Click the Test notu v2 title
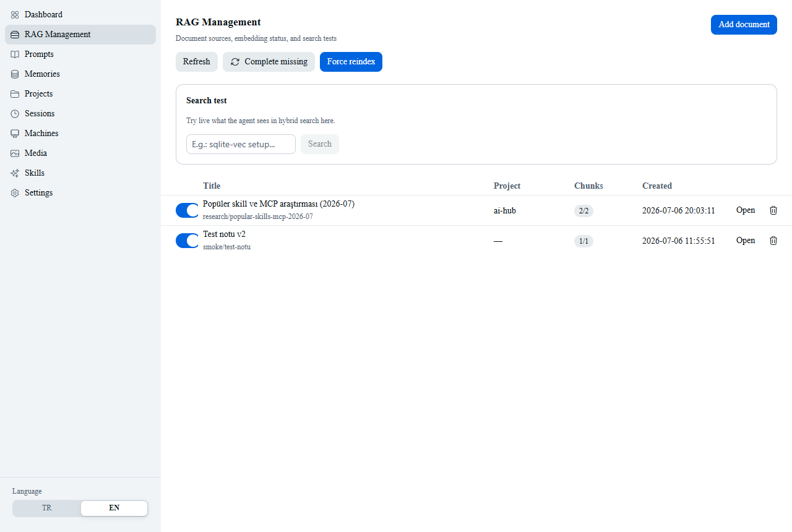The height and width of the screenshot is (532, 792). (224, 234)
